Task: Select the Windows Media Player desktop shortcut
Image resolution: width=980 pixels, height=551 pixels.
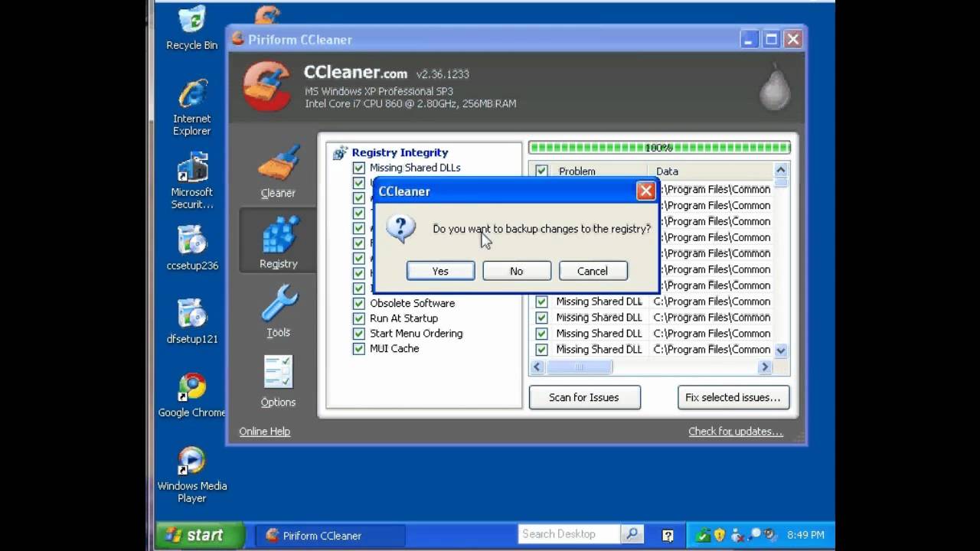Action: pos(192,474)
